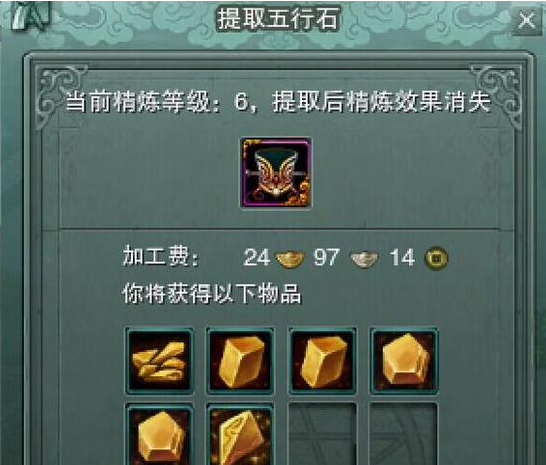Close the 提取五行石 window
The width and height of the screenshot is (546, 465).
526,20
